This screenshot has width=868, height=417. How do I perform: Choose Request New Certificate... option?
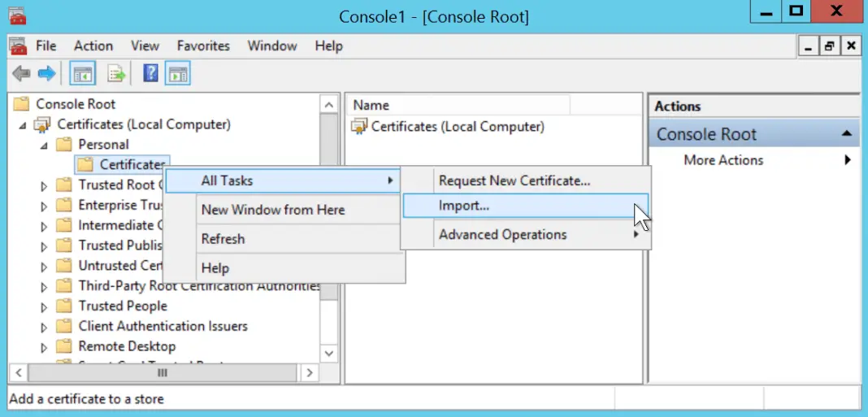click(514, 180)
